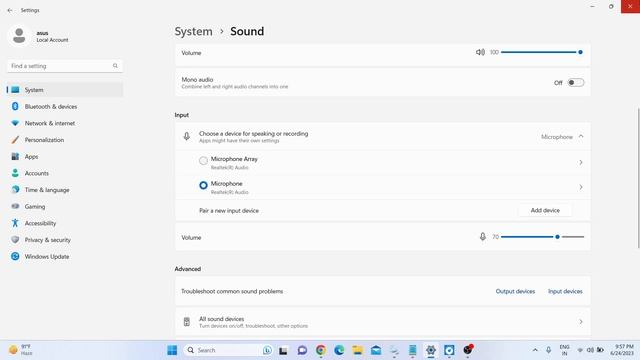Open the tray speaker volume icon
The height and width of the screenshot is (360, 640).
coord(590,350)
